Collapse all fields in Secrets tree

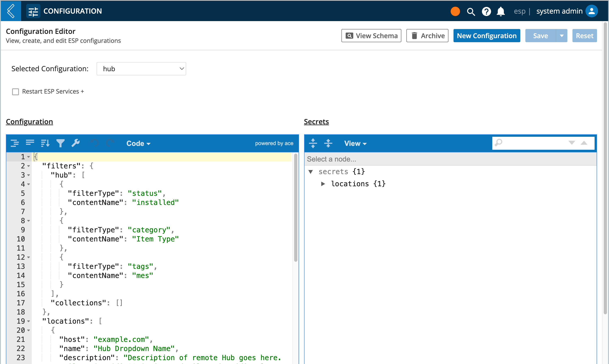click(x=328, y=143)
